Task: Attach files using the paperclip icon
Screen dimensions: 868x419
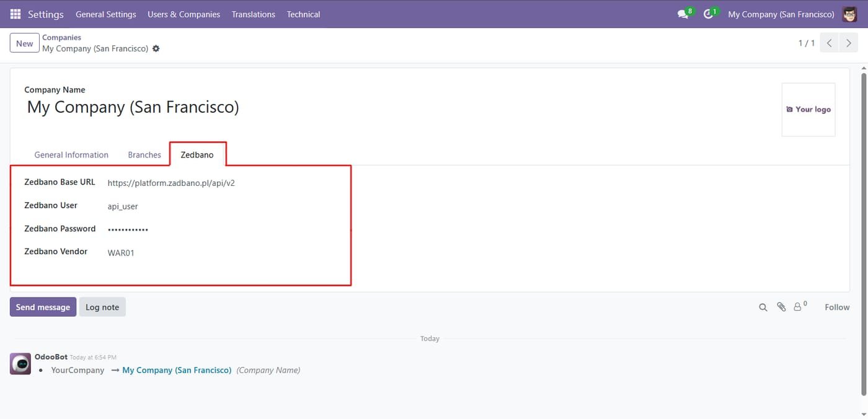Action: tap(781, 307)
